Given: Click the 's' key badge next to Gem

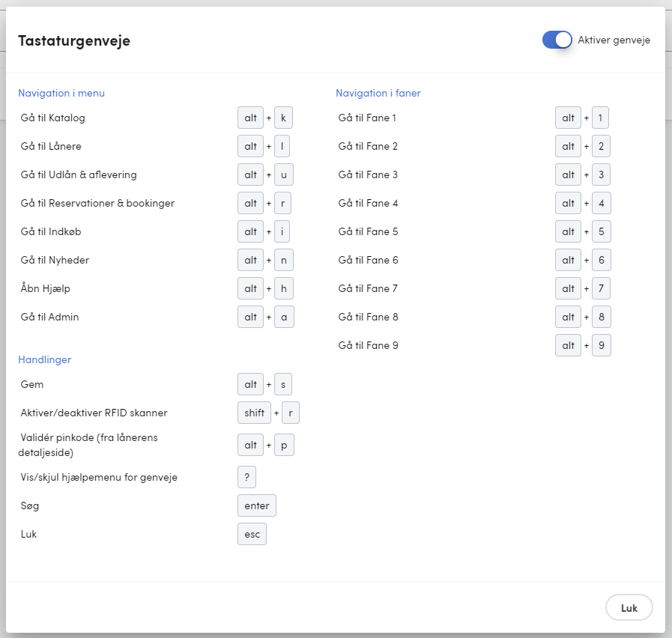Looking at the screenshot, I should [283, 384].
